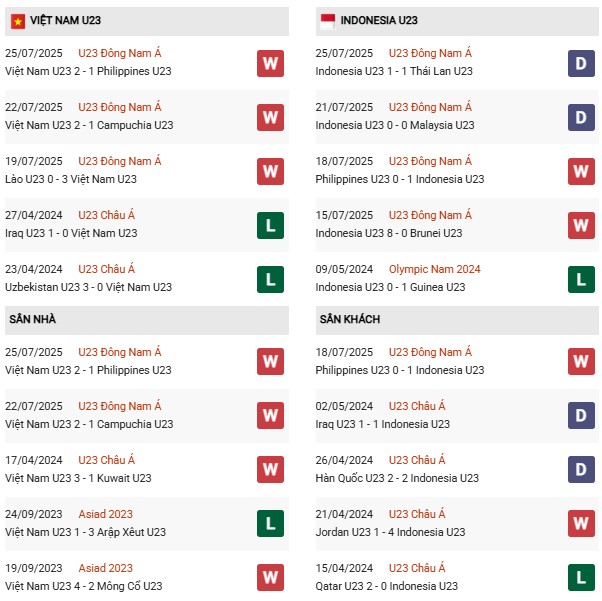Click L badge for Indonesia 0-1 Guinea U23
Image resolution: width=602 pixels, height=601 pixels.
click(581, 279)
